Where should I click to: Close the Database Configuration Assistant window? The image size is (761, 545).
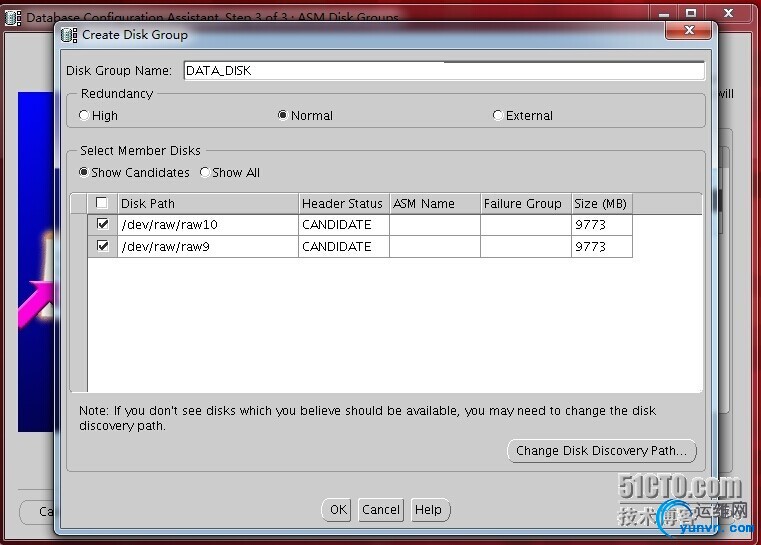[x=728, y=13]
